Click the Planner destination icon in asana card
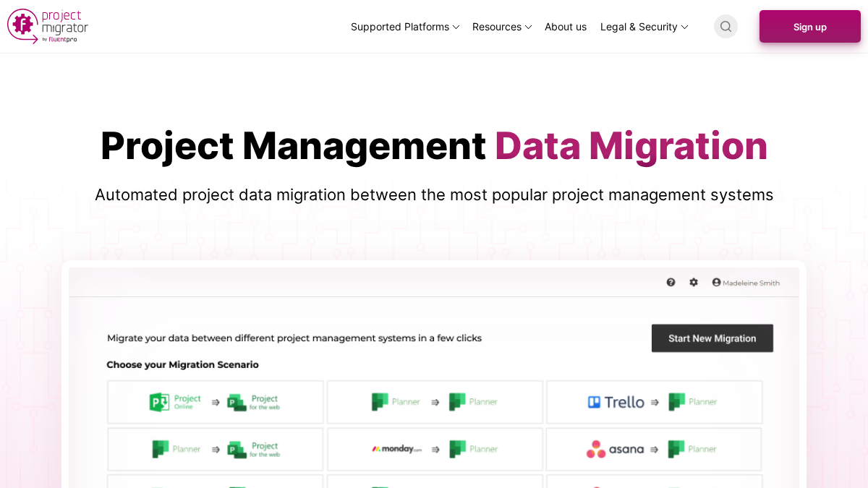The width and height of the screenshot is (868, 488). click(x=677, y=449)
